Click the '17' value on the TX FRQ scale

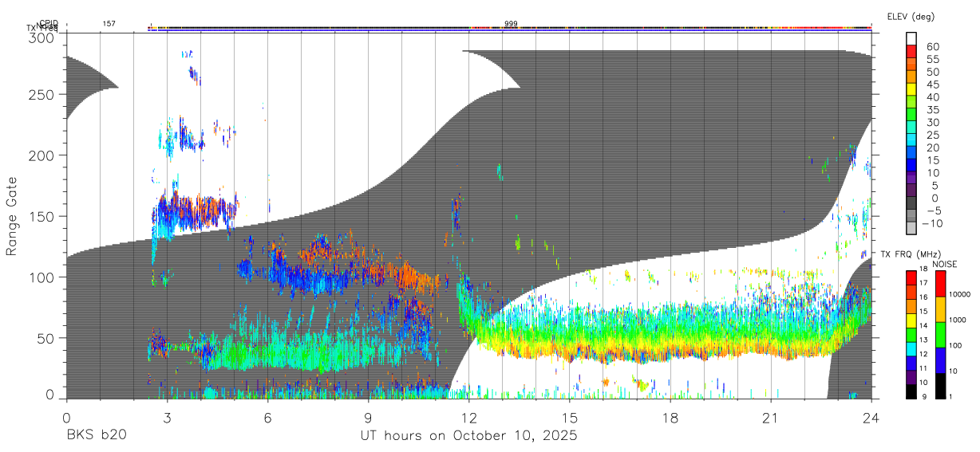pos(925,283)
